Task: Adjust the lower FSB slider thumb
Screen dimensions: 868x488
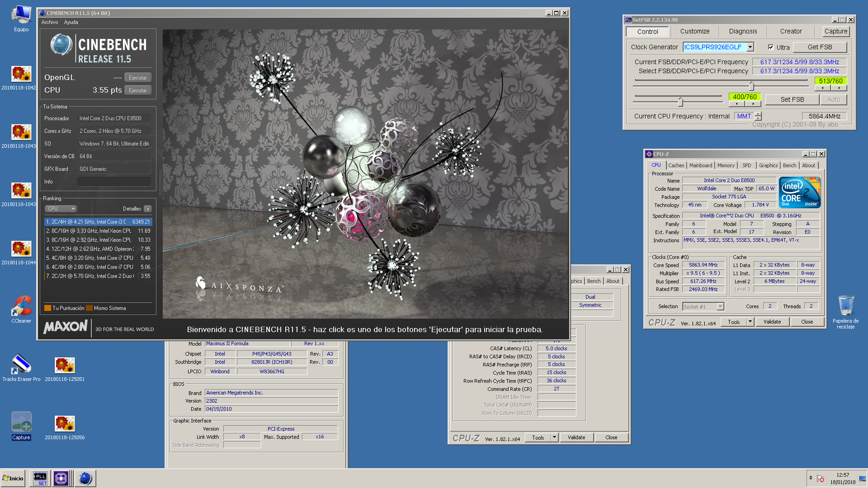Action: coord(680,102)
